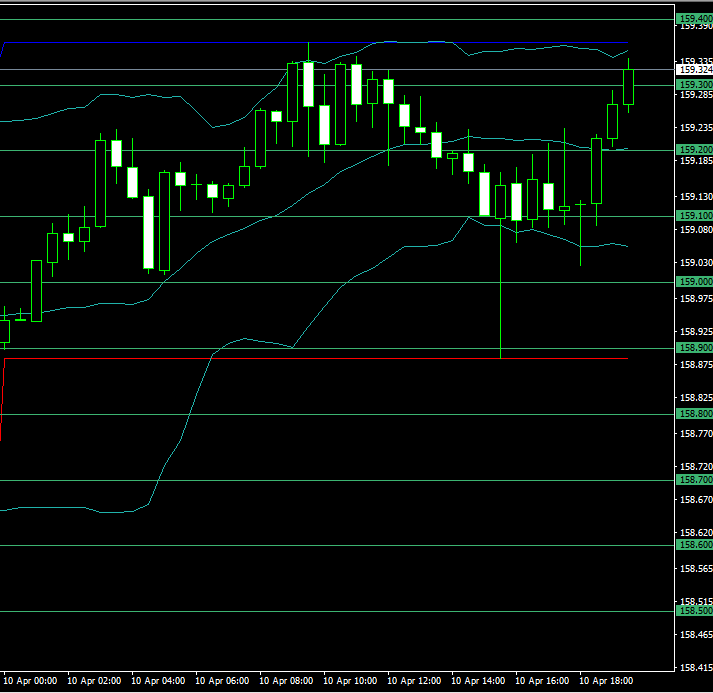The width and height of the screenshot is (713, 693).
Task: Click the 159.100 highlighted price label
Action: (694, 216)
